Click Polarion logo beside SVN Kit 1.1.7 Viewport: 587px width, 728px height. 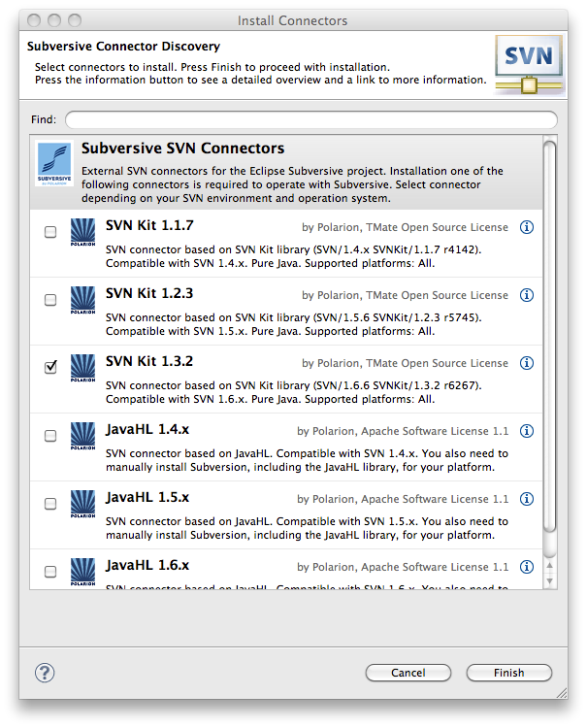click(x=82, y=232)
